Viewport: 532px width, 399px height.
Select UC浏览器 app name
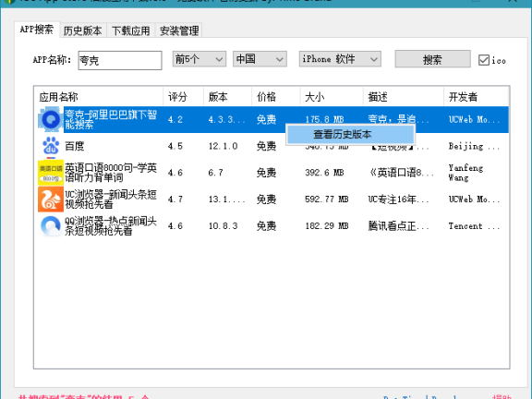(x=111, y=199)
